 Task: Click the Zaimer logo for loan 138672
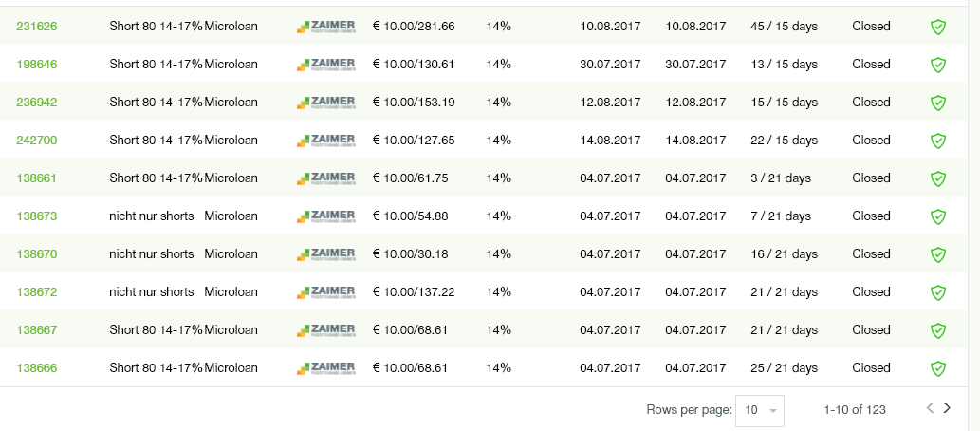tap(325, 291)
